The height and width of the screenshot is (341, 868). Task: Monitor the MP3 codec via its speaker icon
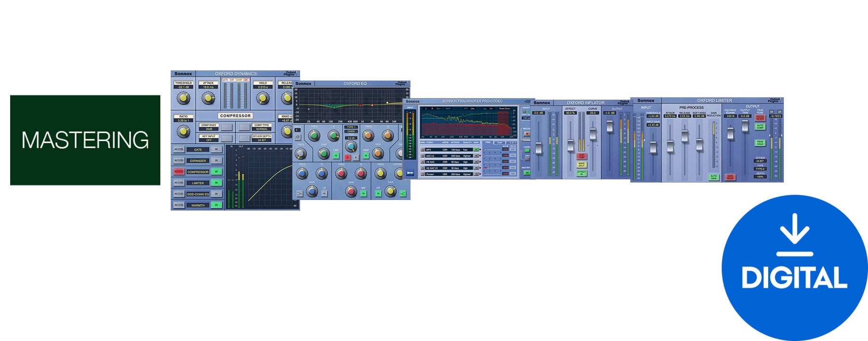click(476, 150)
